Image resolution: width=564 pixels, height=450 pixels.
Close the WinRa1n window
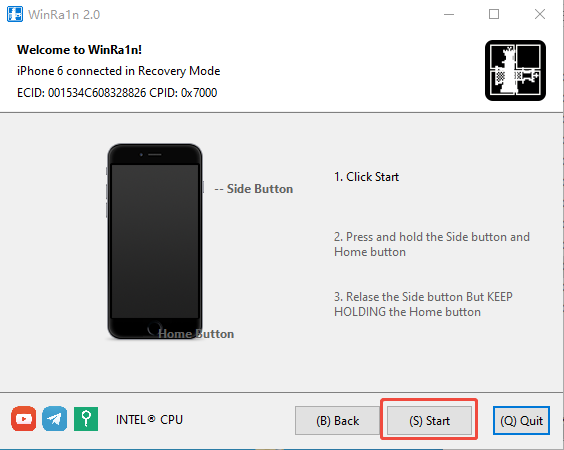[x=540, y=14]
